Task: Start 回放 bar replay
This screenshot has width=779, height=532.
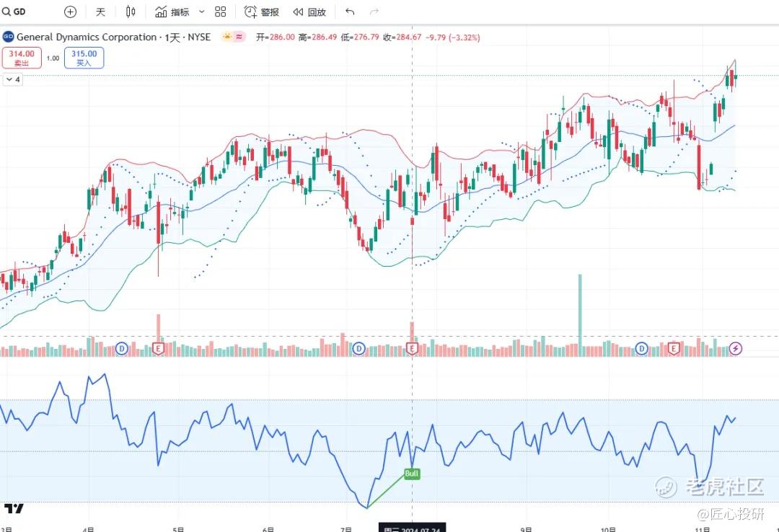Action: (309, 12)
